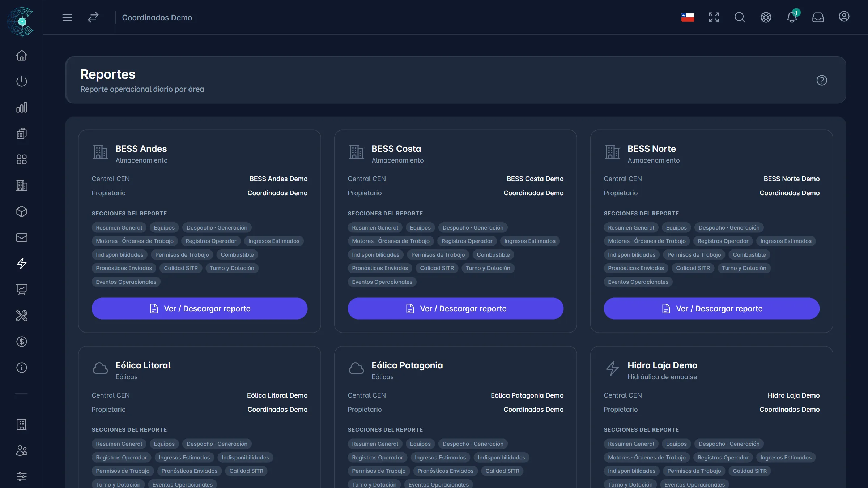
Task: Click Combustible tag in BESS Norte
Action: tap(749, 255)
